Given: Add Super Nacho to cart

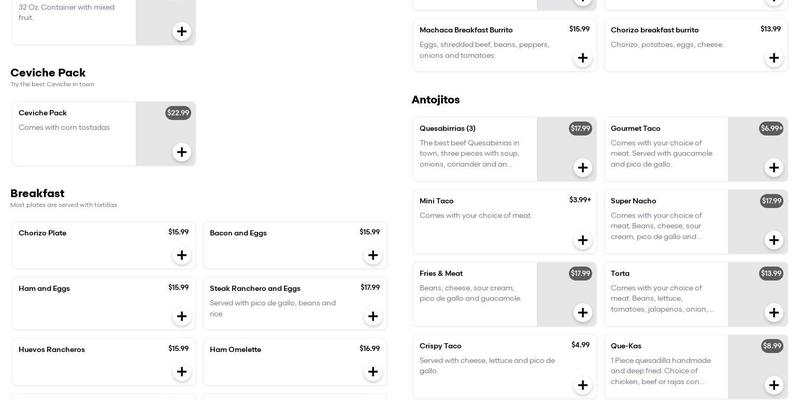Looking at the screenshot, I should [774, 240].
